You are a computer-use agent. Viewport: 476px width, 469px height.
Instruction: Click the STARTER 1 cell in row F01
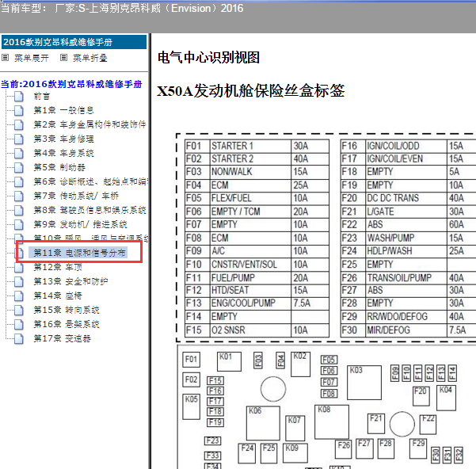coord(250,146)
